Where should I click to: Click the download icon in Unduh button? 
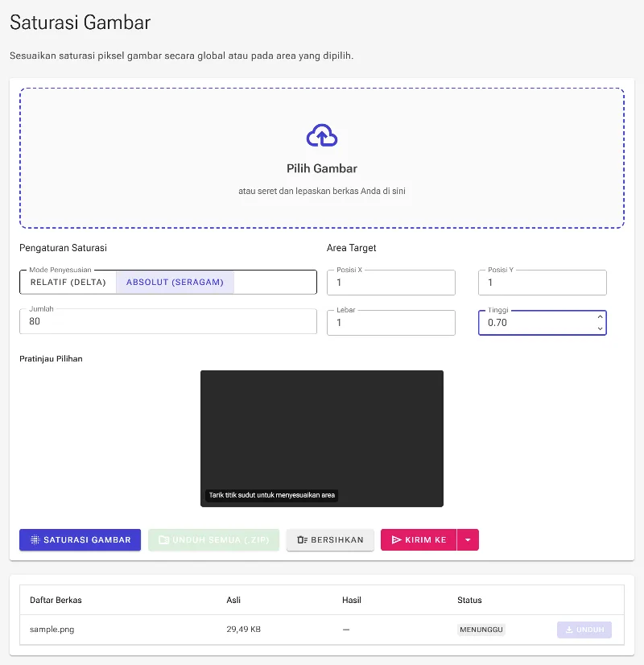point(569,630)
